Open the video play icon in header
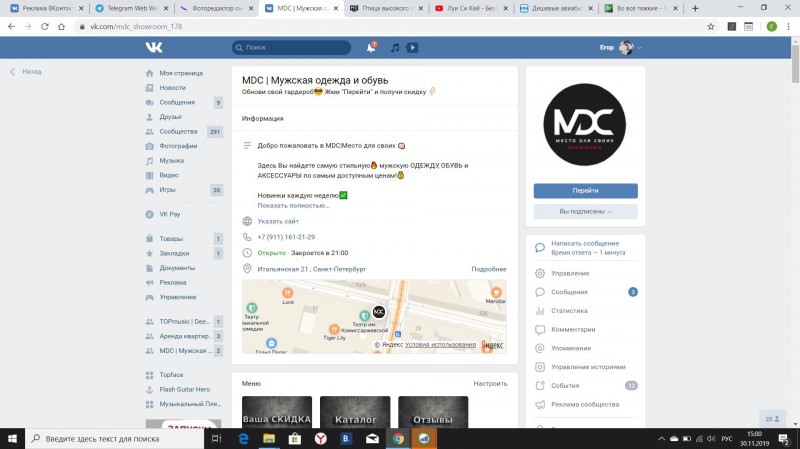The width and height of the screenshot is (800, 449). pyautogui.click(x=412, y=47)
